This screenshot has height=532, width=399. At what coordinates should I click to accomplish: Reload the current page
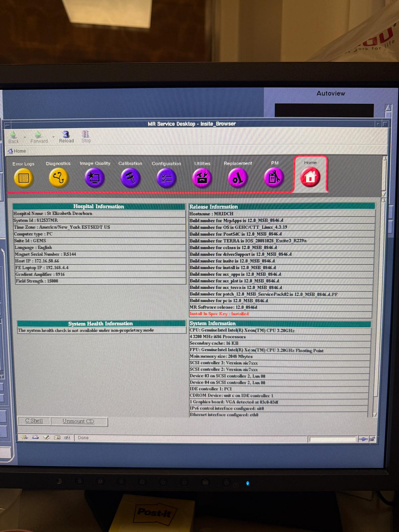66,137
